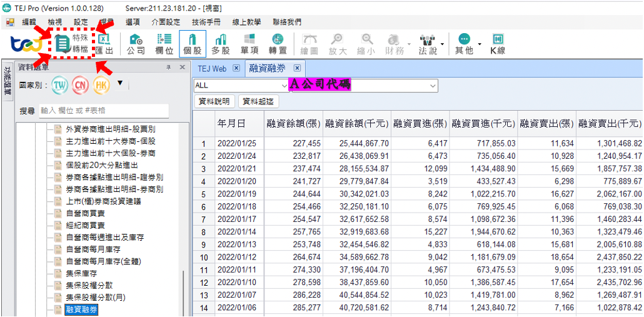Viewport: 644px width, 317px height.
Task: Open the 介面設定 menu
Action: [x=166, y=22]
